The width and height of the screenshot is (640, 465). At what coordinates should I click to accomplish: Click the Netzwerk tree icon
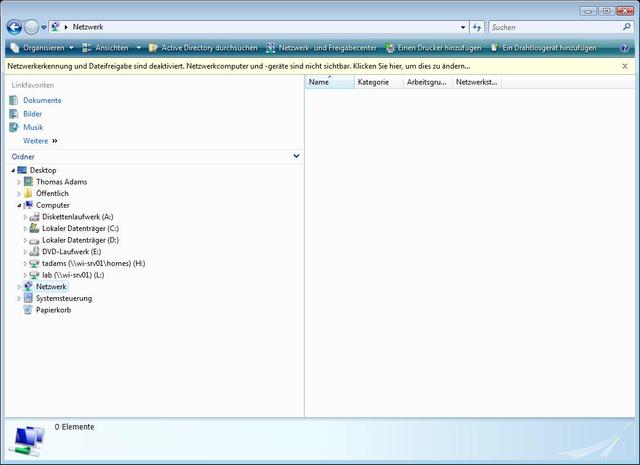point(28,287)
